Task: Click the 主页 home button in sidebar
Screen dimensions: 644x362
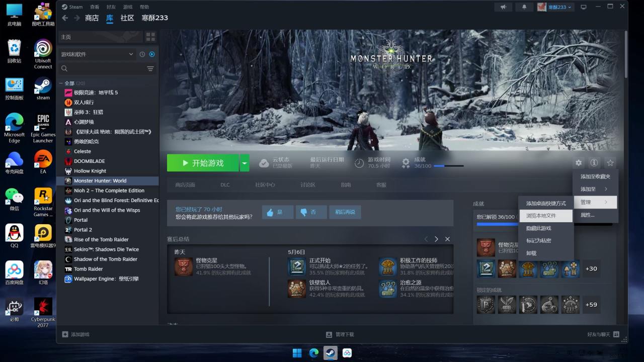Action: click(101, 37)
